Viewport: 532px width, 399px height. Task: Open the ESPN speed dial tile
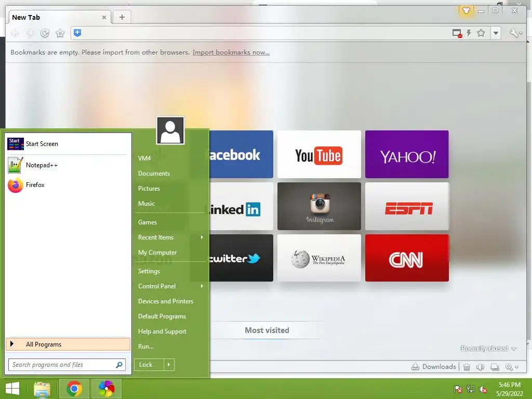(x=407, y=206)
